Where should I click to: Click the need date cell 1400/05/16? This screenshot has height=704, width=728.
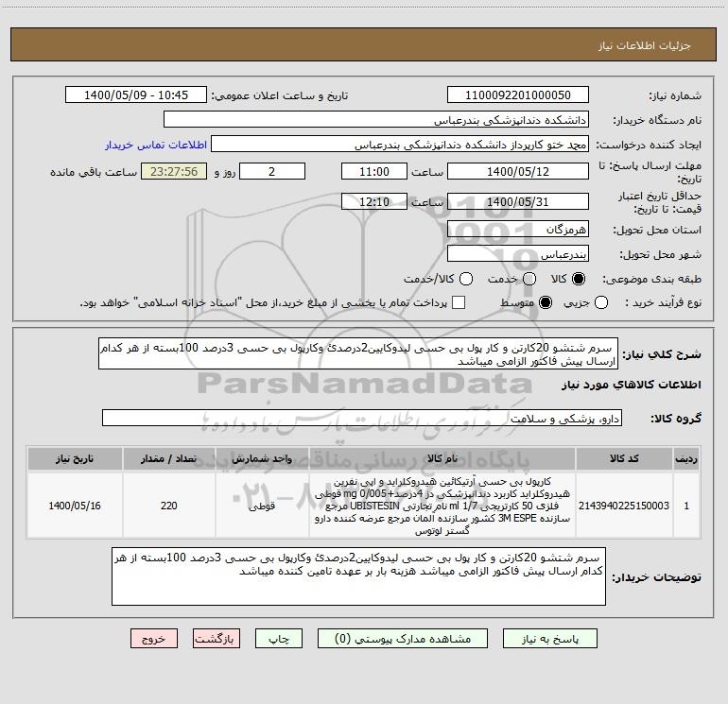(x=75, y=506)
